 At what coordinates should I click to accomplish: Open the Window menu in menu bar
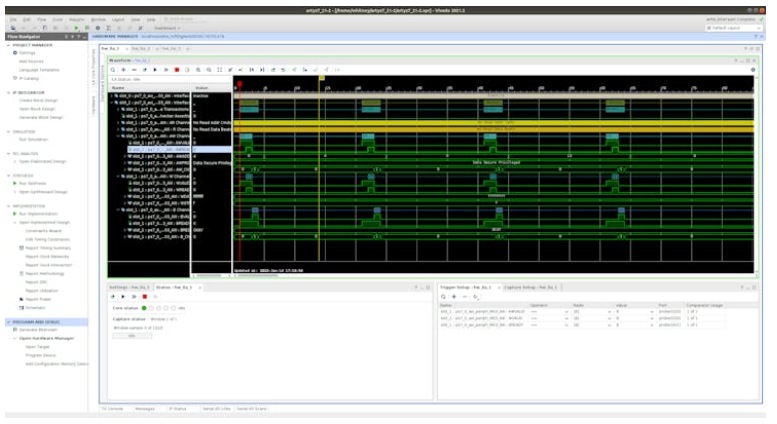(97, 19)
